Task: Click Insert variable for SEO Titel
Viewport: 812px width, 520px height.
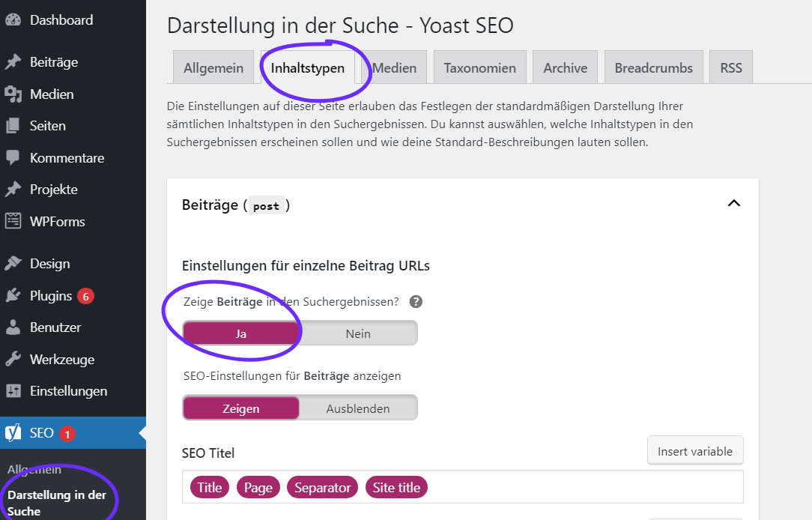Action: tap(695, 451)
